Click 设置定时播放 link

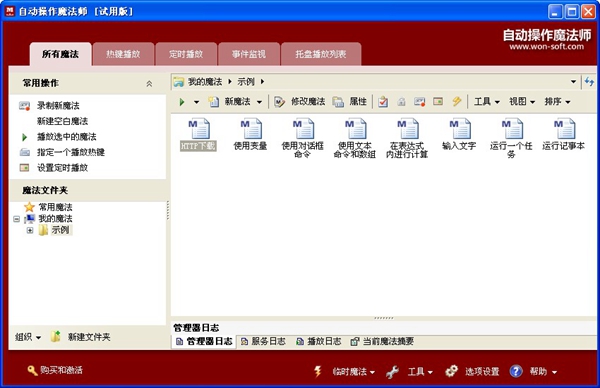[x=62, y=168]
